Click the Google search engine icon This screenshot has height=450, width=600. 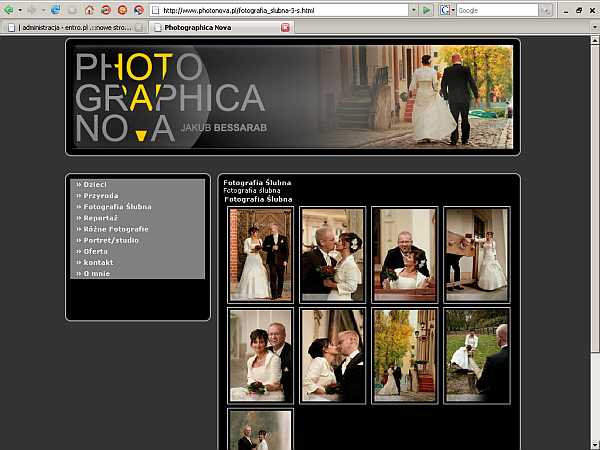pos(445,10)
